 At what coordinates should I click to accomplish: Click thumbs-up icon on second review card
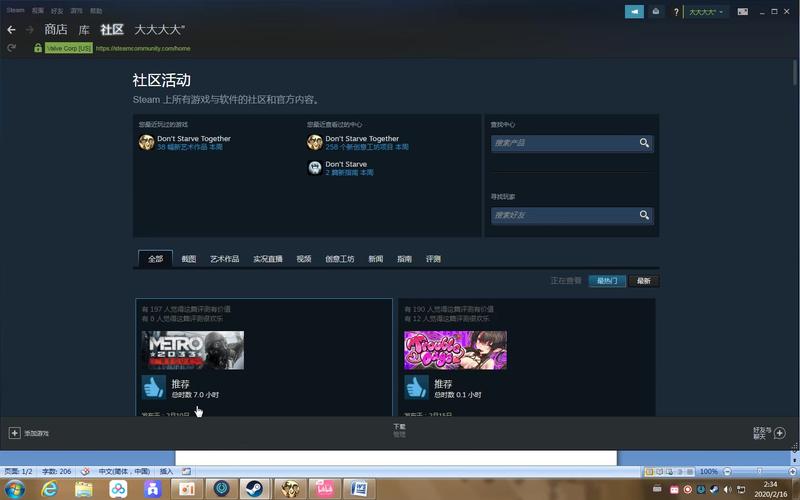tap(416, 388)
